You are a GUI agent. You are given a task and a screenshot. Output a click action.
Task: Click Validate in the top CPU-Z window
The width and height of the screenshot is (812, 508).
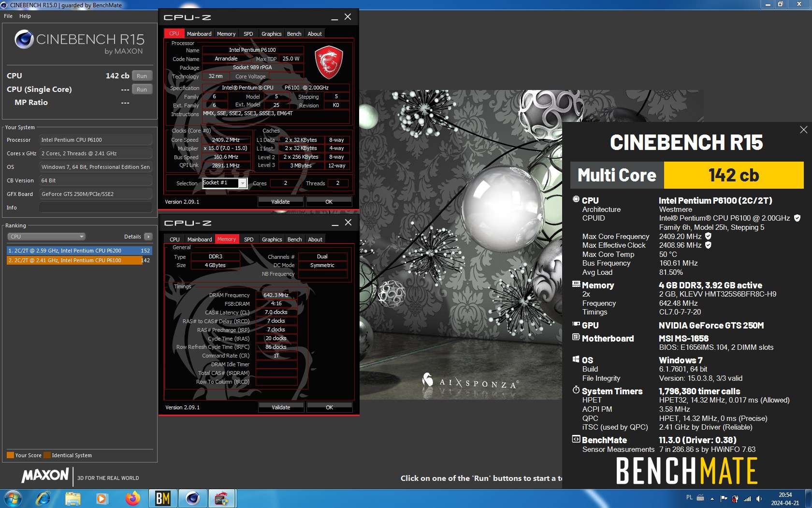tap(280, 202)
